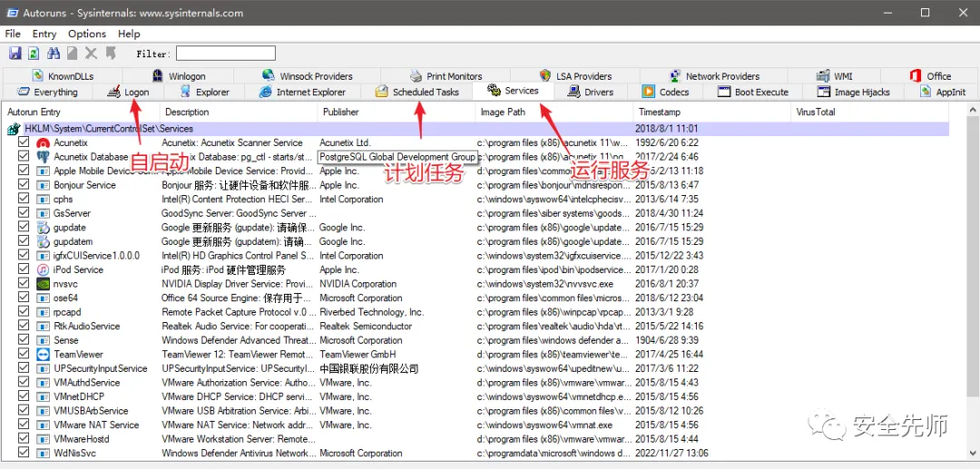The height and width of the screenshot is (469, 980).
Task: Open the Winsock Providers tab
Action: (307, 76)
